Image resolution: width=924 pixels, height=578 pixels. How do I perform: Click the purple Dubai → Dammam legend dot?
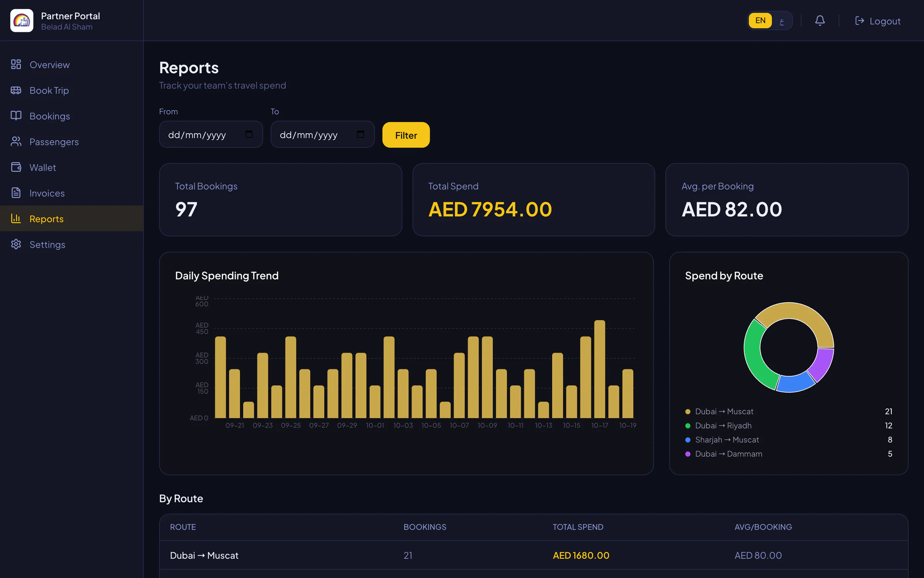[688, 454]
